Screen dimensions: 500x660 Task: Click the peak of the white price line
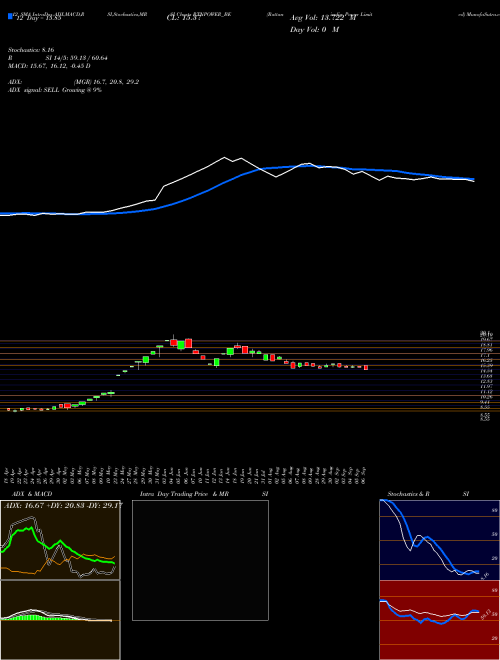click(224, 157)
